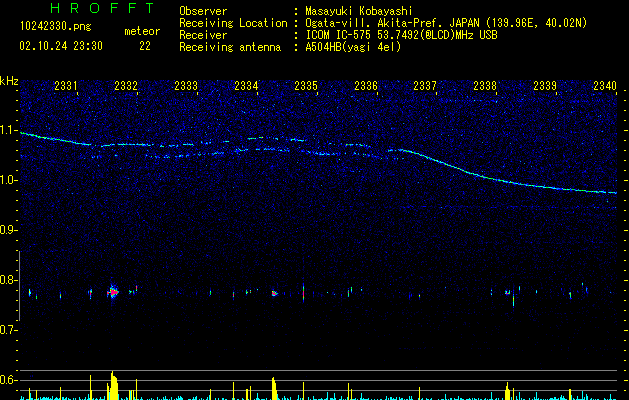
Task: Click the red meteor echo near 2334
Action: coord(274,293)
